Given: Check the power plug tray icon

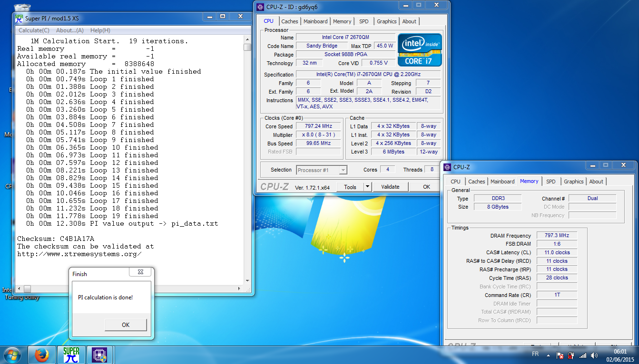Looking at the screenshot, I should (572, 355).
